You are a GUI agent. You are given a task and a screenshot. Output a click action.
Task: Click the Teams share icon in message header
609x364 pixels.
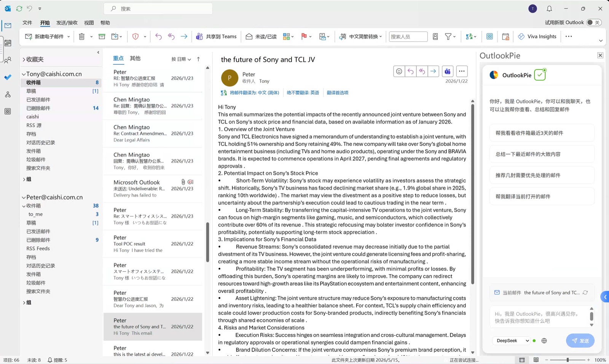click(448, 71)
